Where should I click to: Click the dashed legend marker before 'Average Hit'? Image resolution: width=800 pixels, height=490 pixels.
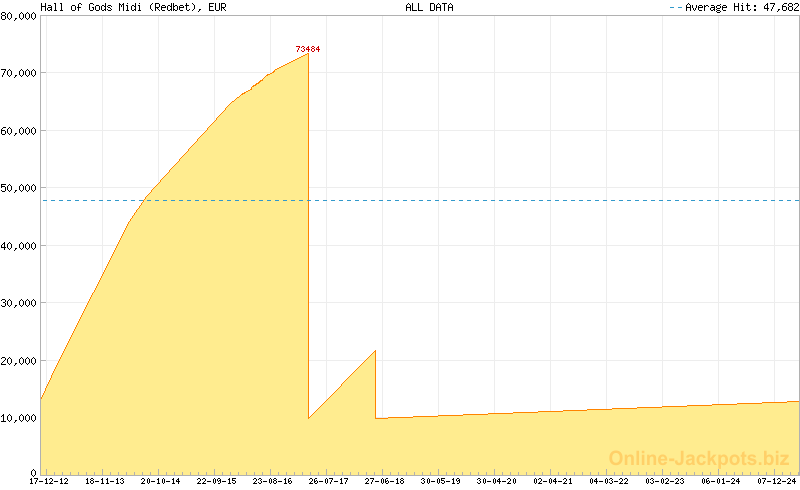(x=675, y=7)
